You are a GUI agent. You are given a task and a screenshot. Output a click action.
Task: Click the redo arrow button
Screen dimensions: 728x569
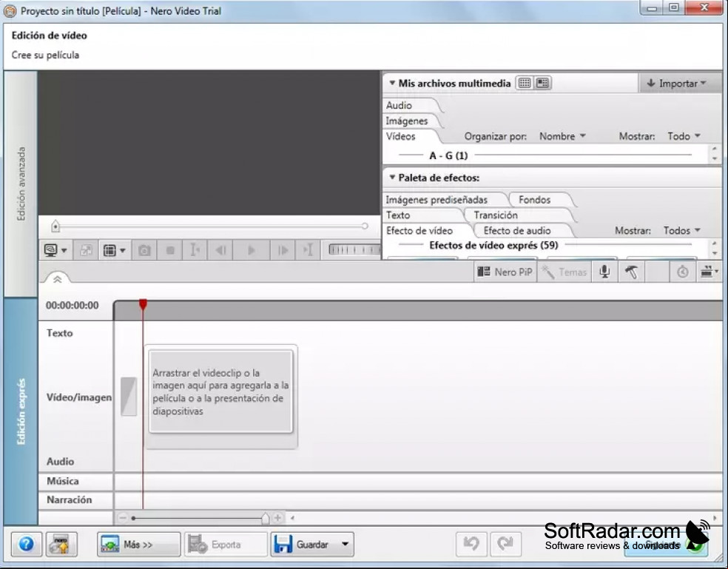pos(505,544)
